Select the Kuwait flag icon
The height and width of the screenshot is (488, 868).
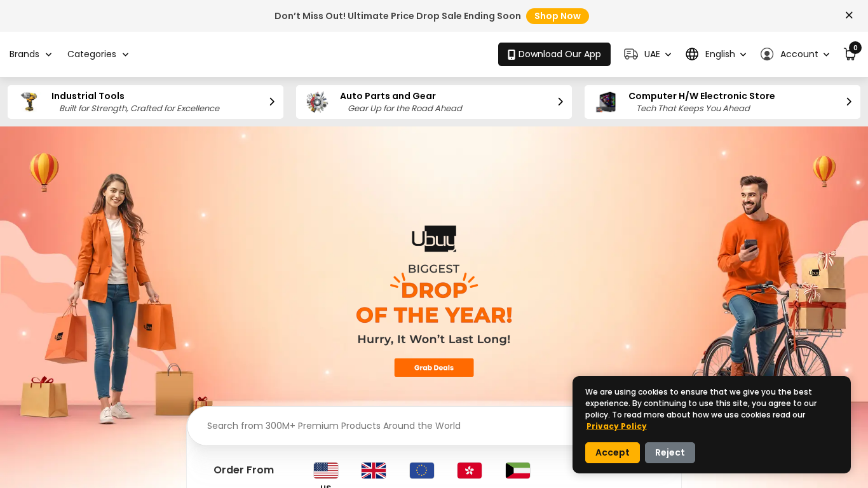coord(518,470)
